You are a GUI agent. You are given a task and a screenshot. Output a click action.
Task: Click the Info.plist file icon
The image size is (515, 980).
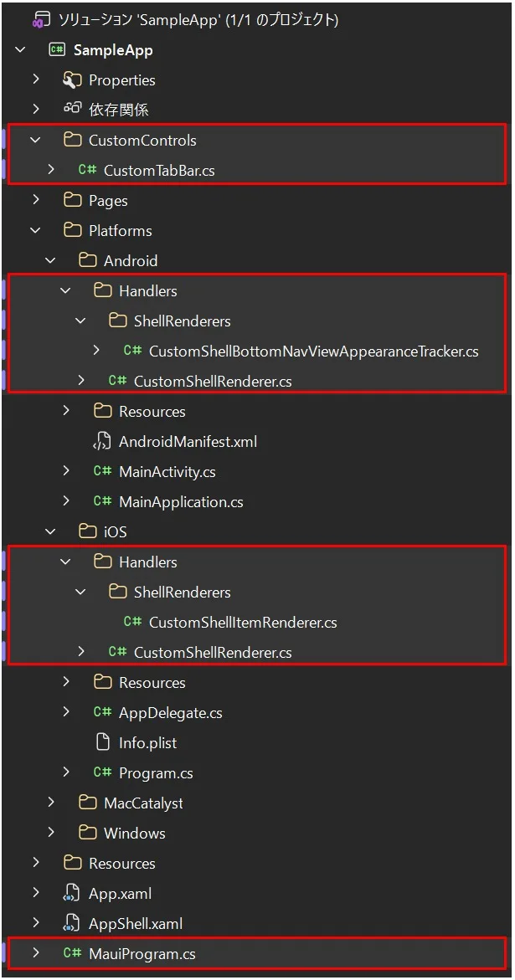(102, 742)
